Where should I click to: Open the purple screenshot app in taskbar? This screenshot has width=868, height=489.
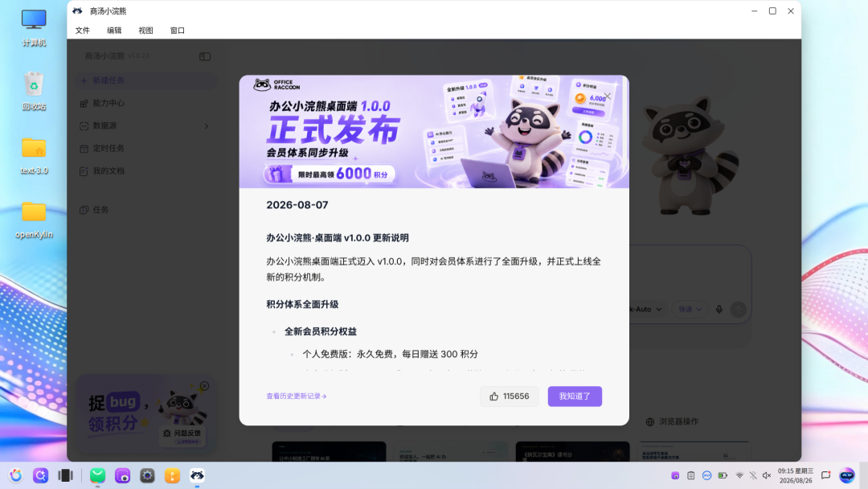click(x=122, y=475)
